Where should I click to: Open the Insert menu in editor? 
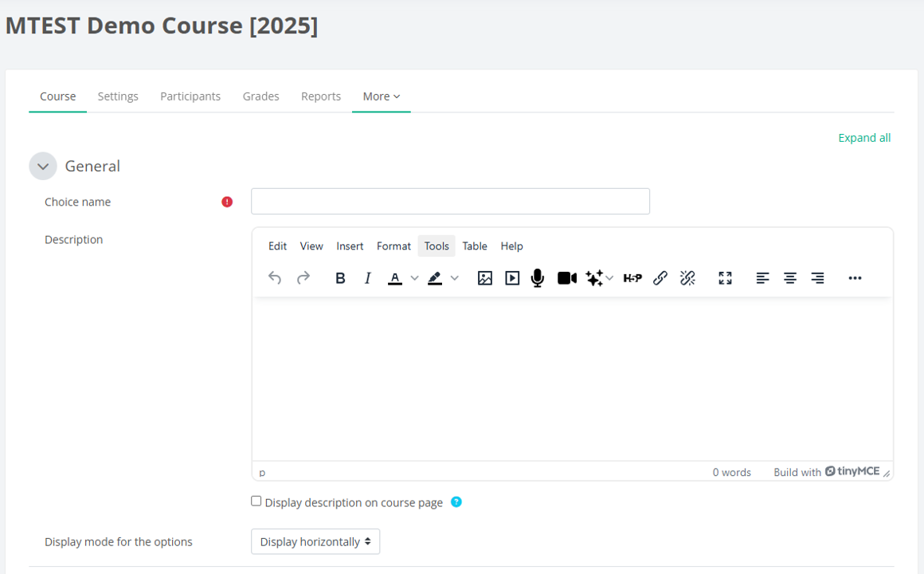click(x=350, y=246)
